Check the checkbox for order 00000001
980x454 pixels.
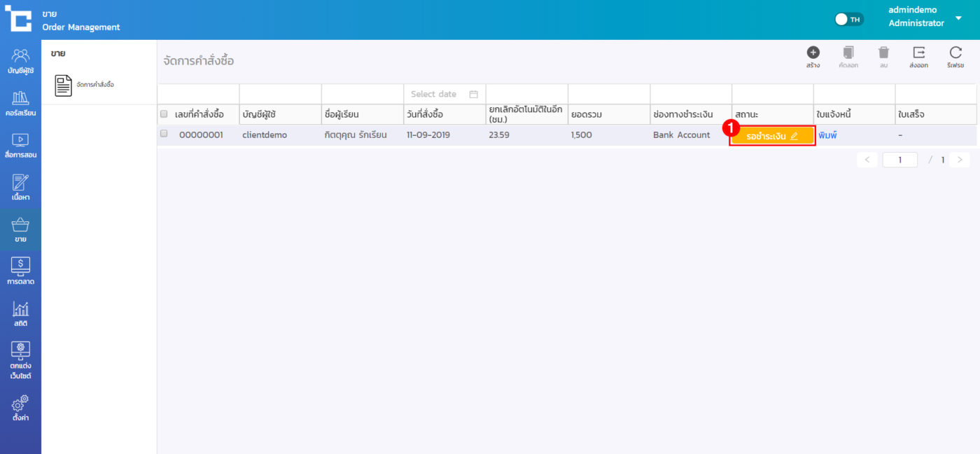click(x=164, y=134)
